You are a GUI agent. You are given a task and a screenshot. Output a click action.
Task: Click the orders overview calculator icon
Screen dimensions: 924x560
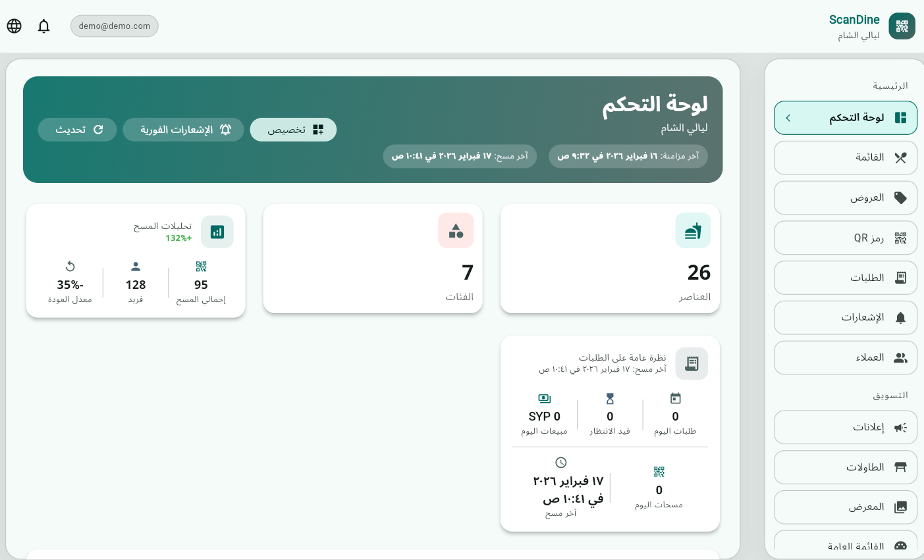coord(692,363)
